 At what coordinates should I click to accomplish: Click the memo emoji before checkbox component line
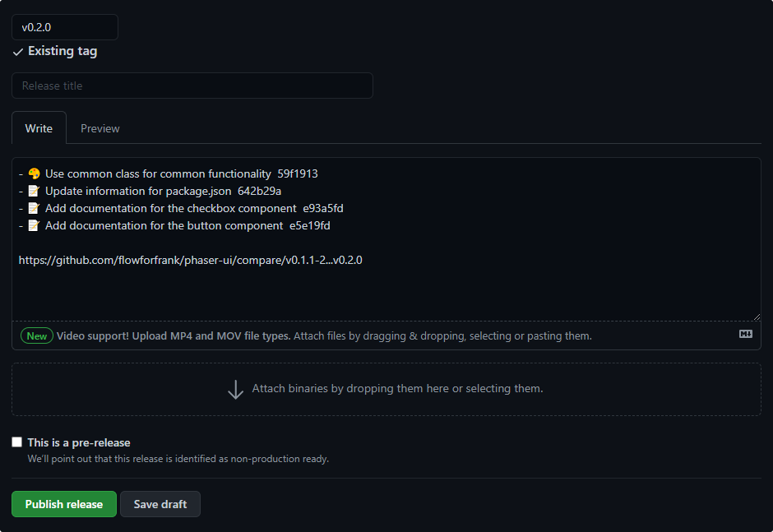pyautogui.click(x=34, y=208)
